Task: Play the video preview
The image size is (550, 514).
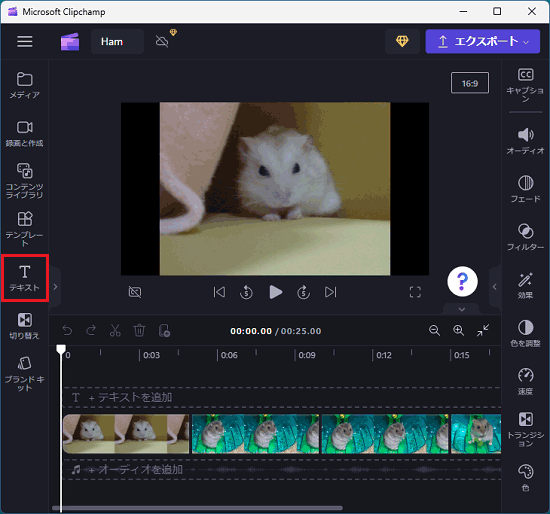Action: coord(275,292)
